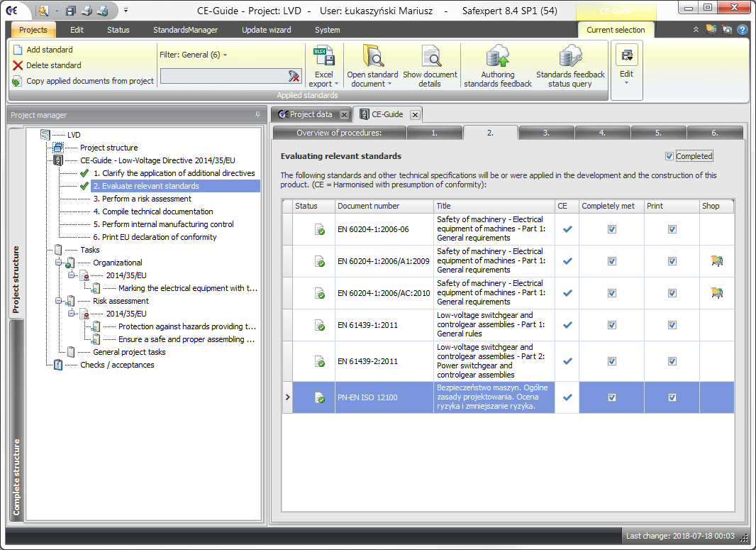Collapse the Risk assessment tree node

[x=59, y=301]
